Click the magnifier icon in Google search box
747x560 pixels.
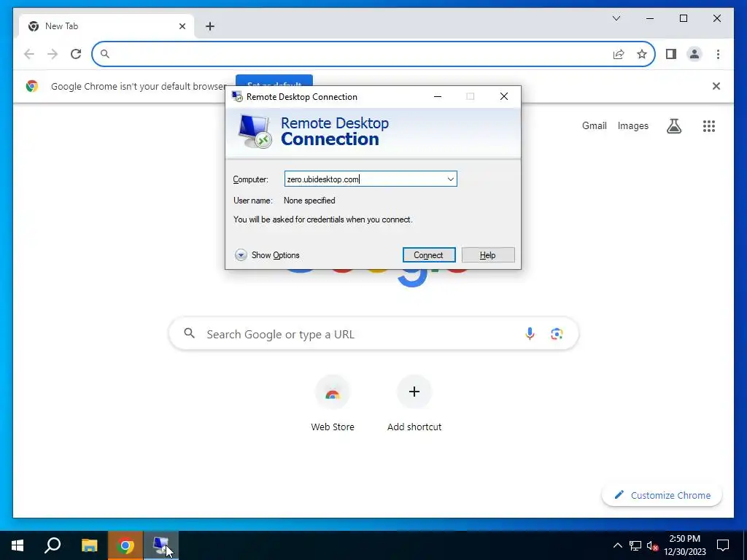pyautogui.click(x=189, y=333)
